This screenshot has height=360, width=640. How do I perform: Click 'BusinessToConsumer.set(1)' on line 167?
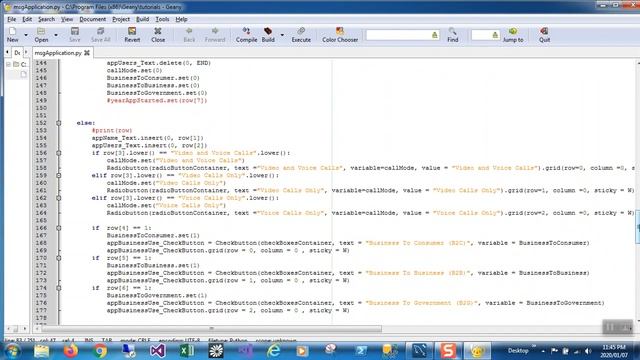(x=153, y=236)
